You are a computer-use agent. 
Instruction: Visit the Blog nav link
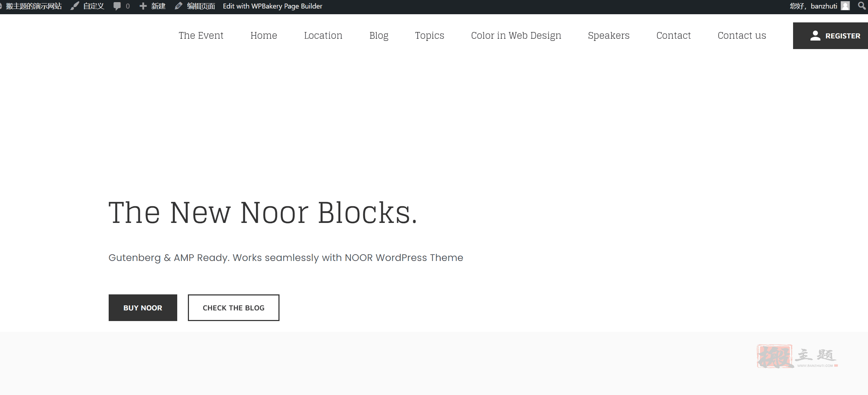(x=379, y=36)
